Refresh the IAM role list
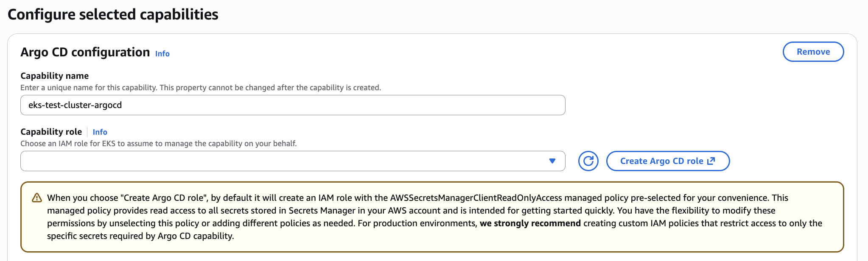 click(x=588, y=161)
